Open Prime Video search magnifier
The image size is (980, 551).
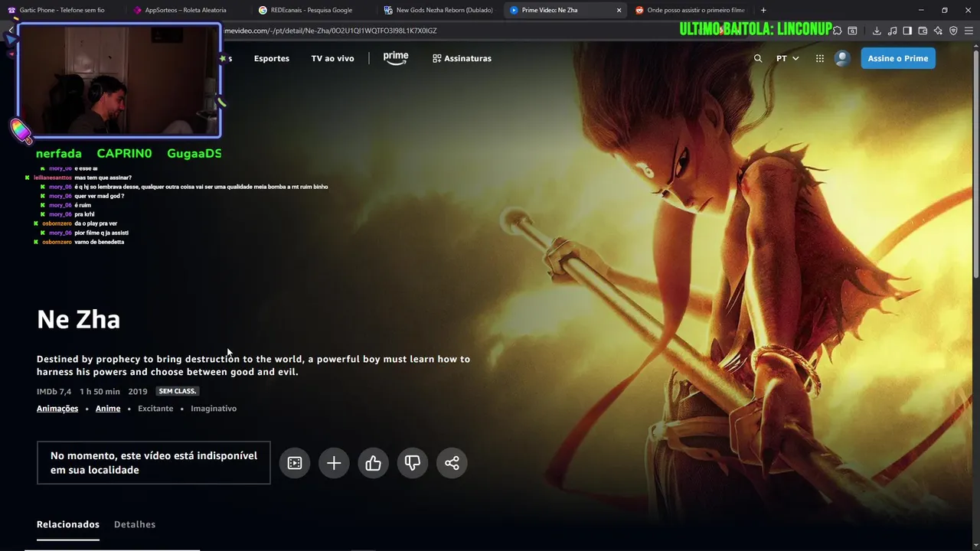[758, 58]
